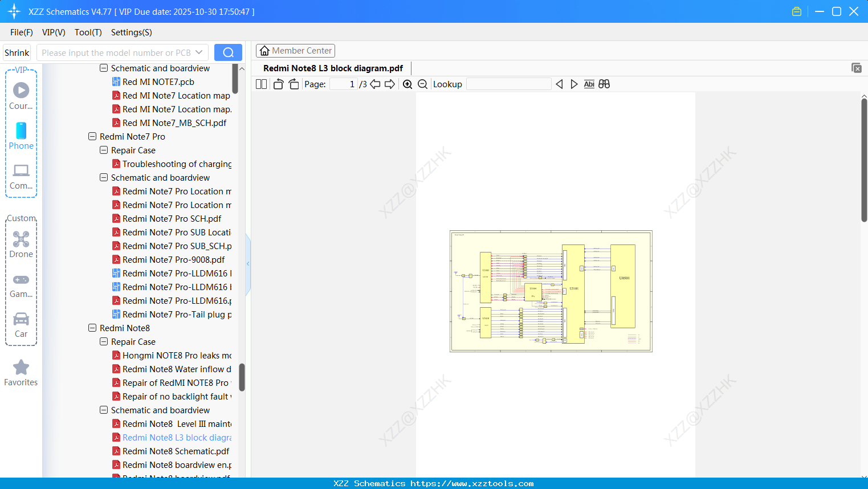This screenshot has height=489, width=868.
Task: Go to the next PDF page
Action: (x=390, y=84)
